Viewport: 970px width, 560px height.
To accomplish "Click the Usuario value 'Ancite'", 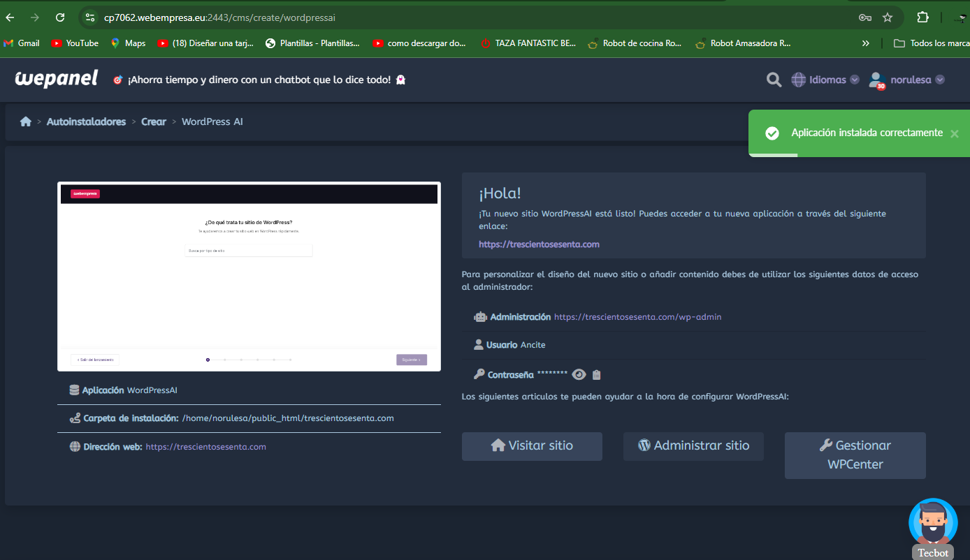I will [533, 345].
